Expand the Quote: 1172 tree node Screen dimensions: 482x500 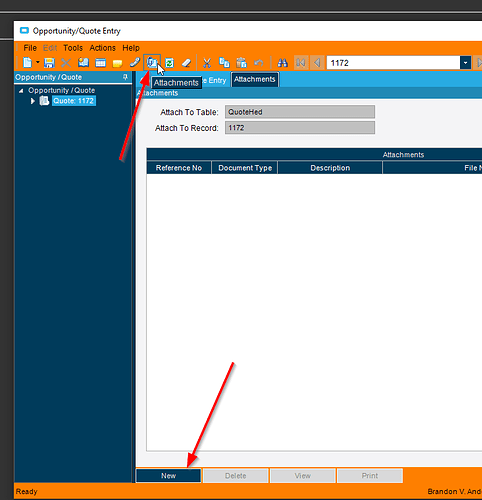(x=33, y=101)
